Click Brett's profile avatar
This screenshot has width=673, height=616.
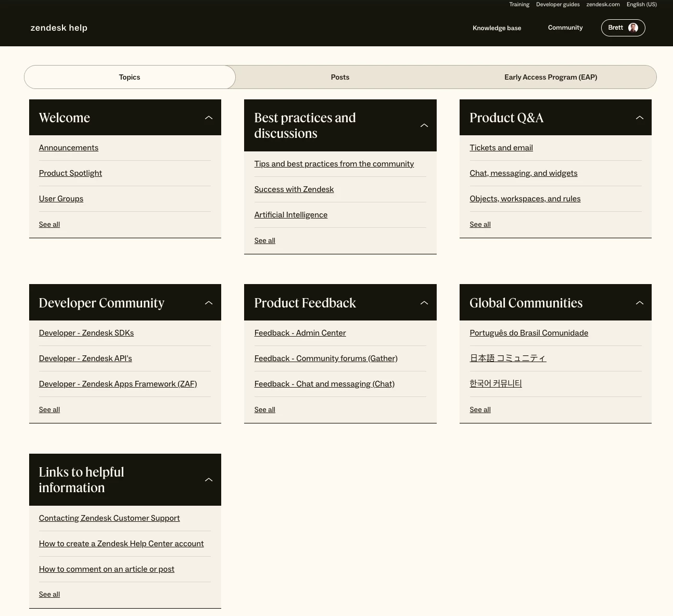point(633,28)
